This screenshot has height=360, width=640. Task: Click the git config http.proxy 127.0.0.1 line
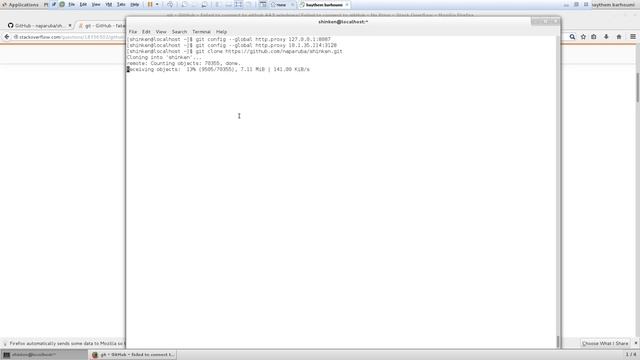(229, 40)
